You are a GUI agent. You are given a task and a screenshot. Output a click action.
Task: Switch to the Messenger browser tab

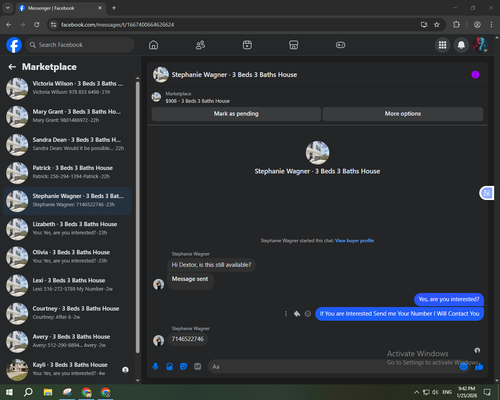(60, 8)
